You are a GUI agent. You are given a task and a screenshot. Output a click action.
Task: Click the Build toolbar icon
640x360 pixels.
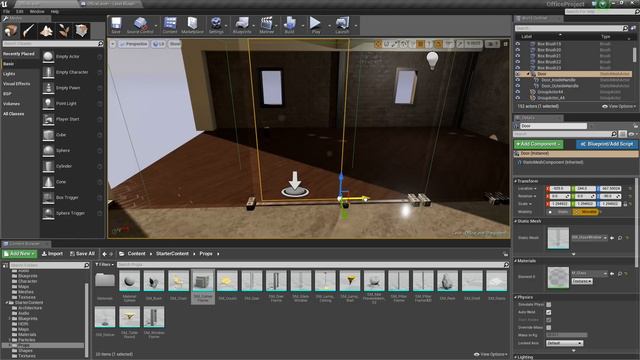[x=289, y=24]
